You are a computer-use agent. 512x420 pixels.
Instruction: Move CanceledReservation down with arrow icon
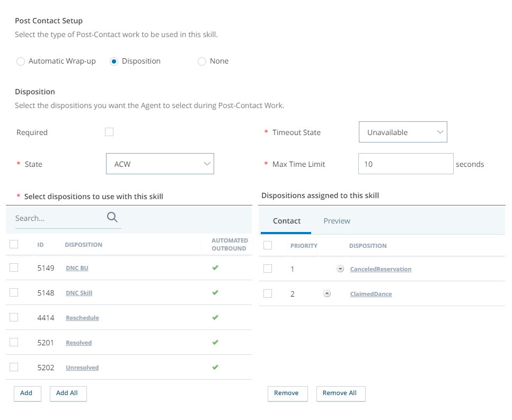coord(340,269)
